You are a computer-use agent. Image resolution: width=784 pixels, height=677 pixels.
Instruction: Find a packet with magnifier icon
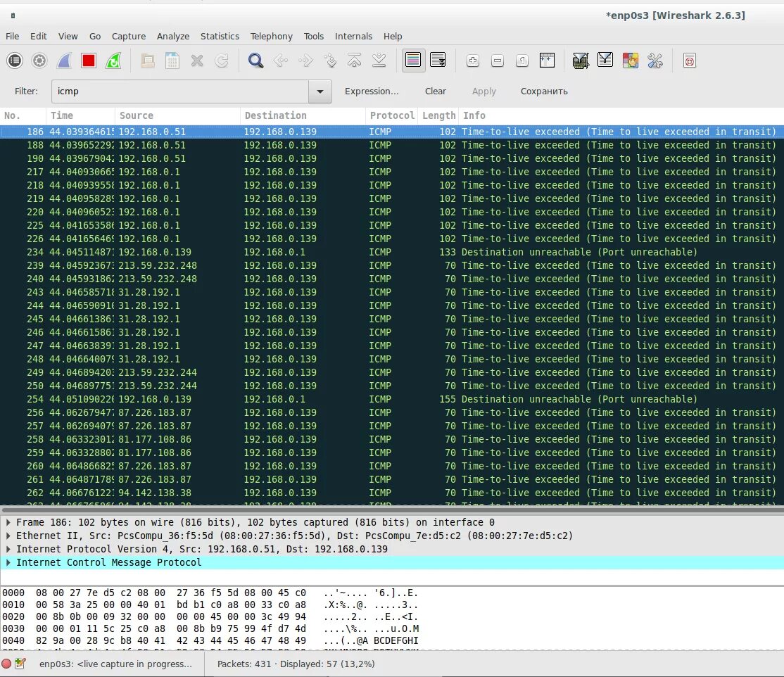(x=255, y=61)
